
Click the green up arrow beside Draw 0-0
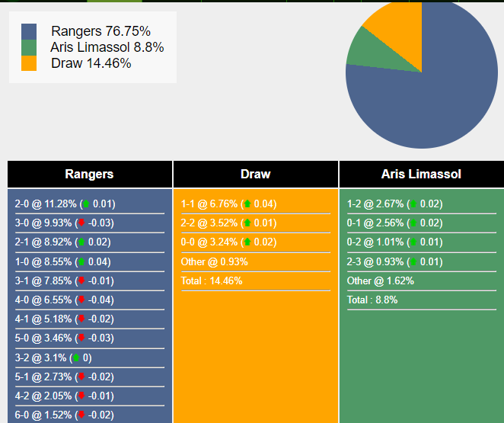247,242
